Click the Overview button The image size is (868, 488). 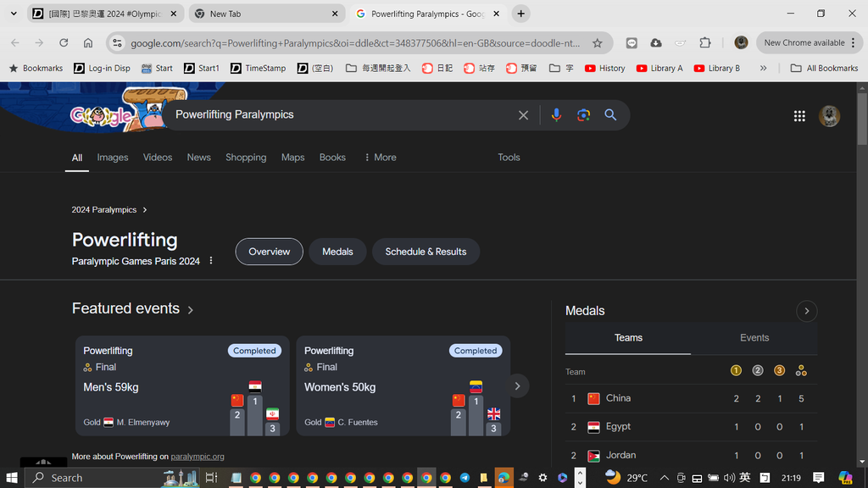coord(269,252)
